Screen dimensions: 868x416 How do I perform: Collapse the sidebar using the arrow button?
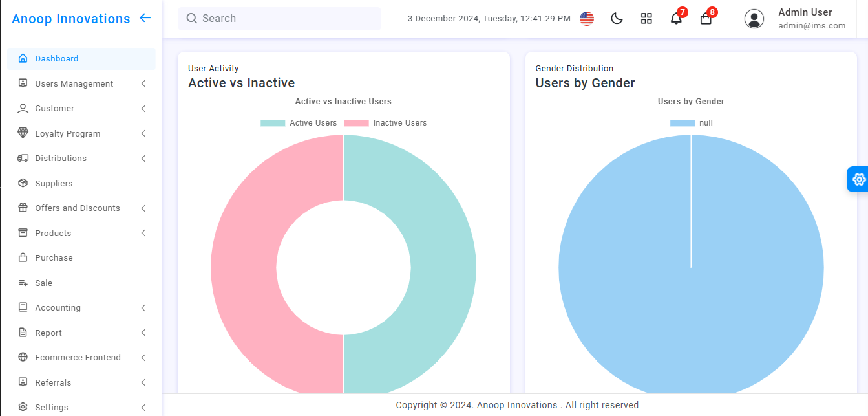[x=145, y=18]
